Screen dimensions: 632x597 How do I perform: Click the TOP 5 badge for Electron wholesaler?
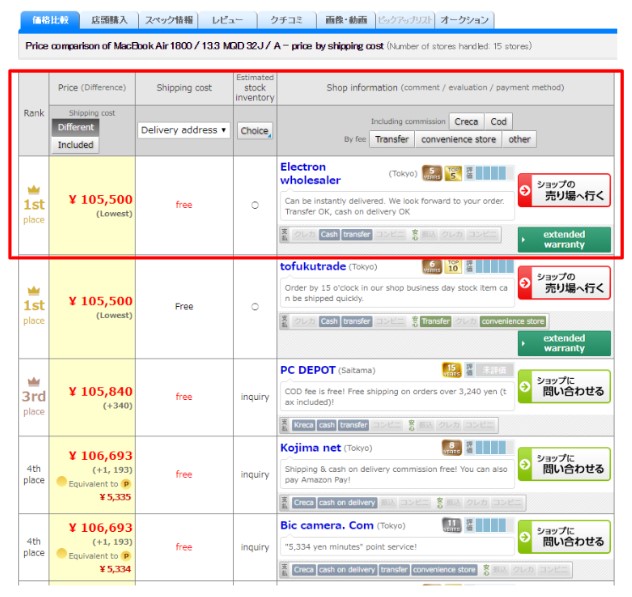(453, 173)
